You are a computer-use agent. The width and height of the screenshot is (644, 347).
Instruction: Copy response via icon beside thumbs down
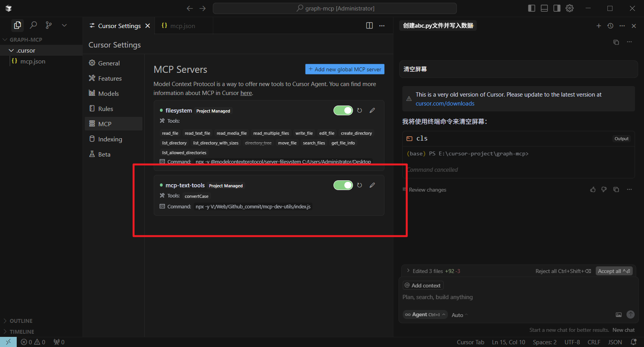[616, 190]
